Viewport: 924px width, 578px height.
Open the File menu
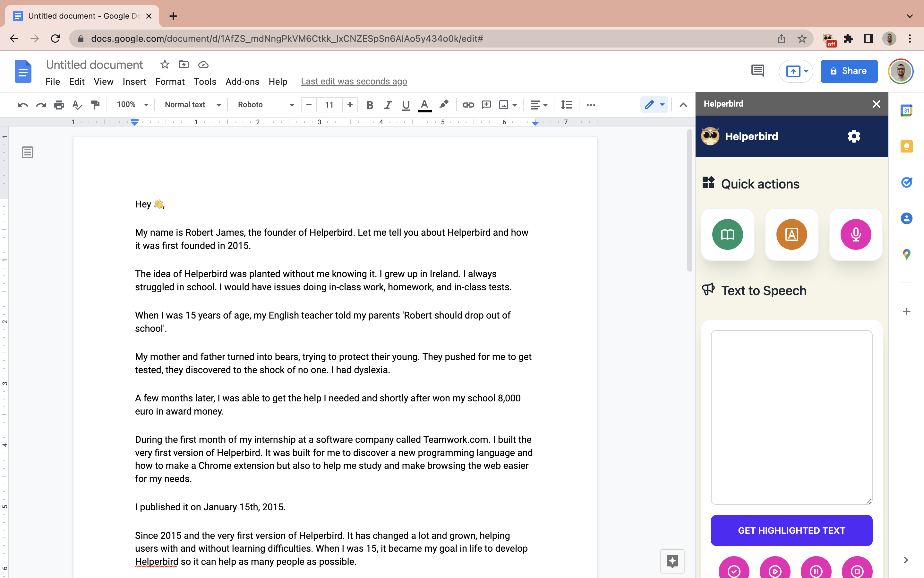click(x=53, y=82)
